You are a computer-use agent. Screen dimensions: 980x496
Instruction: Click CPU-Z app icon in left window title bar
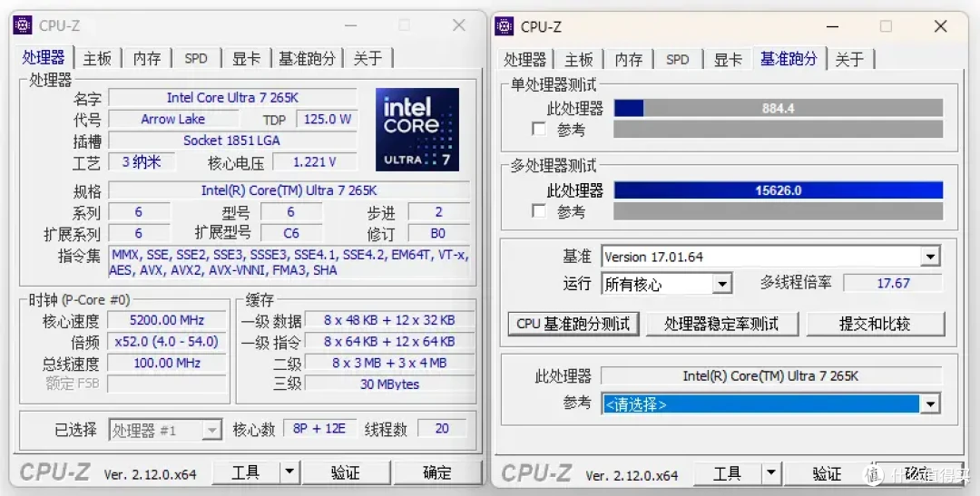click(23, 25)
